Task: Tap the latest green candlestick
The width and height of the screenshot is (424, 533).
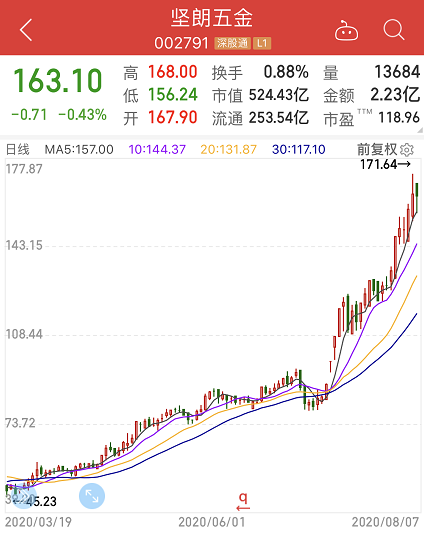Action: click(x=417, y=197)
